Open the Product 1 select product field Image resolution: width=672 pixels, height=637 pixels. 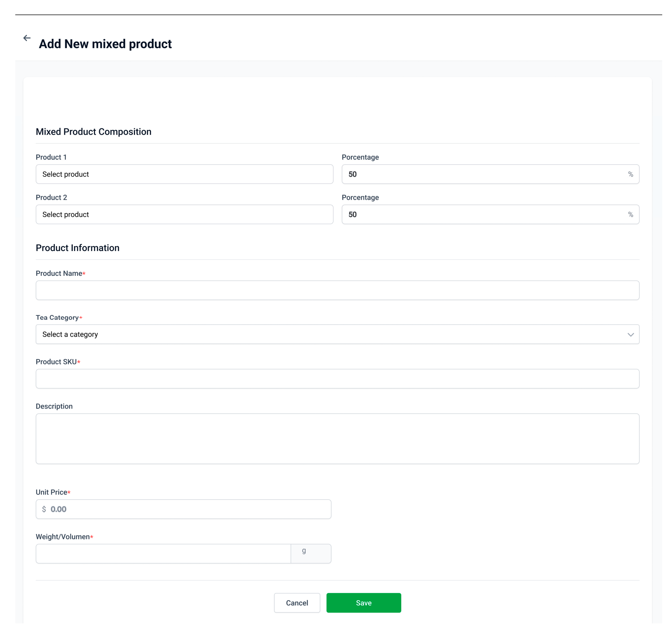[184, 174]
